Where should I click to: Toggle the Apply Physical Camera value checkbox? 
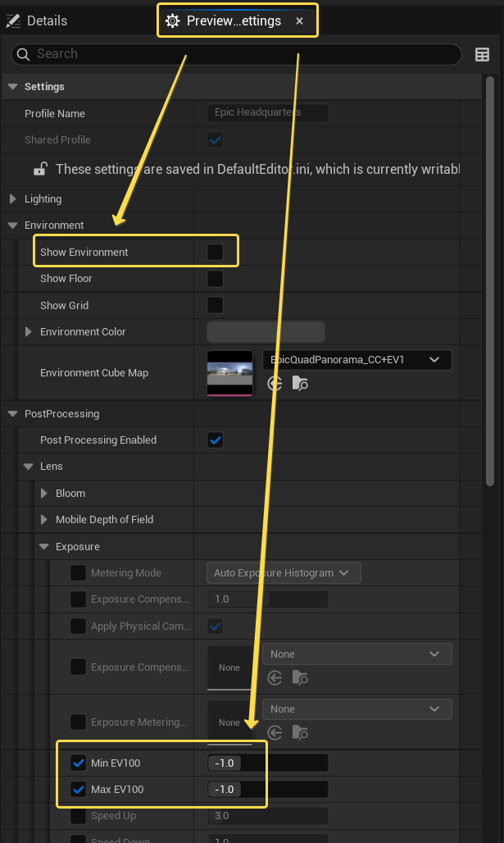pos(215,626)
